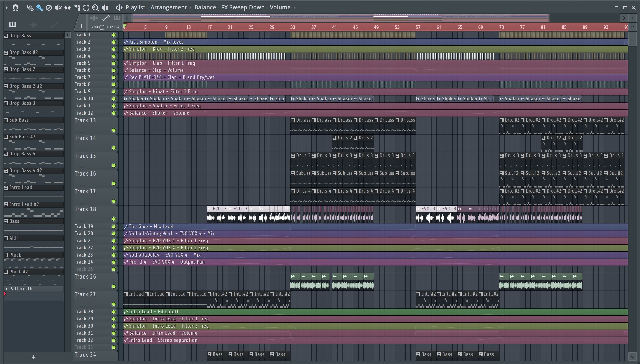Focus audio clips with the waveform icon
Image resolution: width=640 pixels, height=364 pixels.
94,18
